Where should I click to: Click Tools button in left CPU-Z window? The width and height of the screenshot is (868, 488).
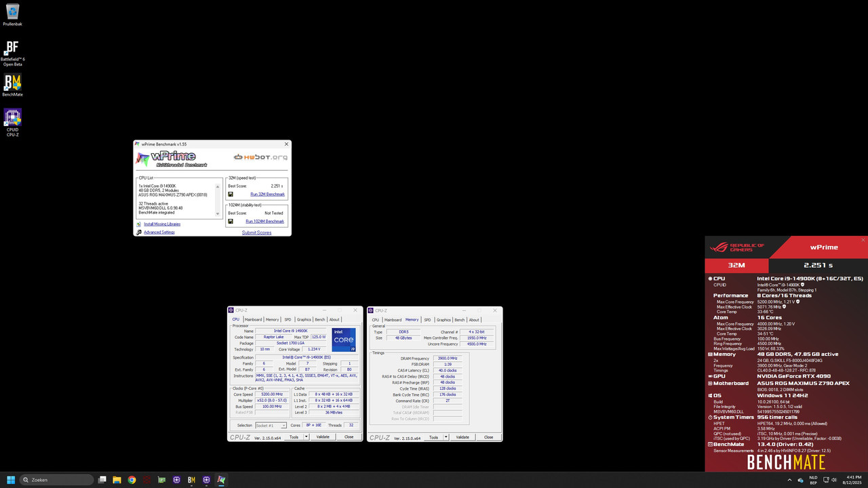point(294,436)
